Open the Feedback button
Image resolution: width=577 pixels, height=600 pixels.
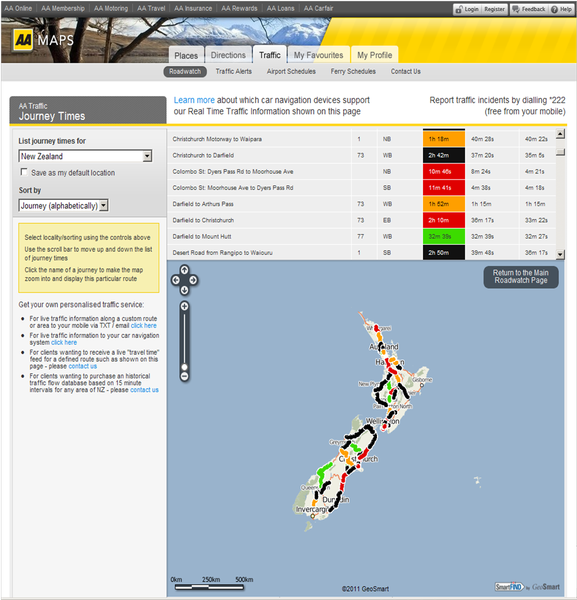coord(529,9)
